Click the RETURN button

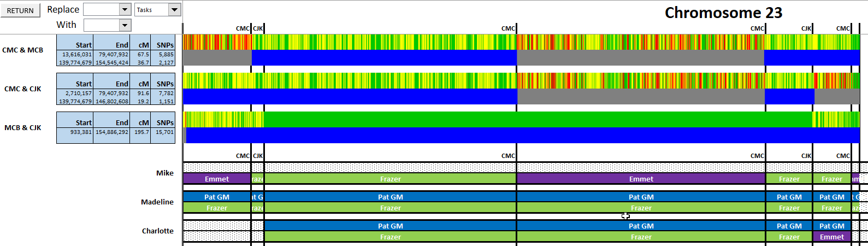coord(20,10)
